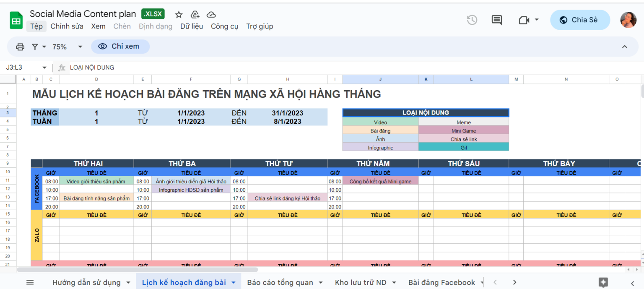Open the 75% zoom dropdown
Image resolution: width=644 pixels, height=289 pixels.
point(79,47)
